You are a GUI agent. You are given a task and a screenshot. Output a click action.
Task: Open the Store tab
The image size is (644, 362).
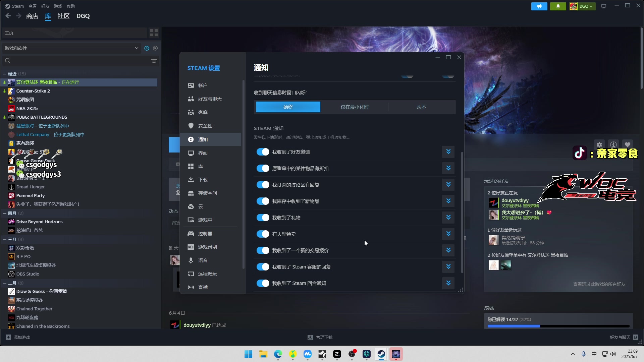pyautogui.click(x=32, y=16)
